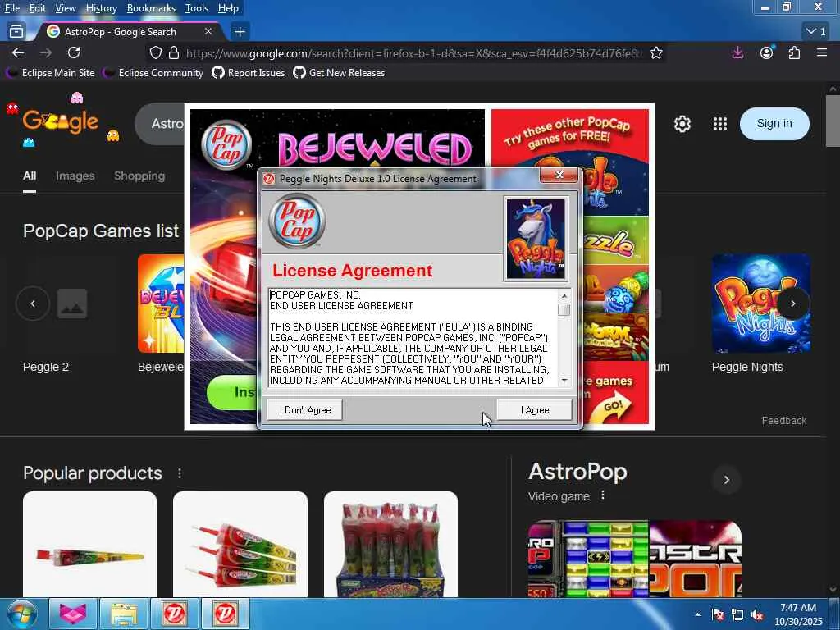Expand the list all tabs dropdown
Screen dimensions: 840x630
(816, 32)
